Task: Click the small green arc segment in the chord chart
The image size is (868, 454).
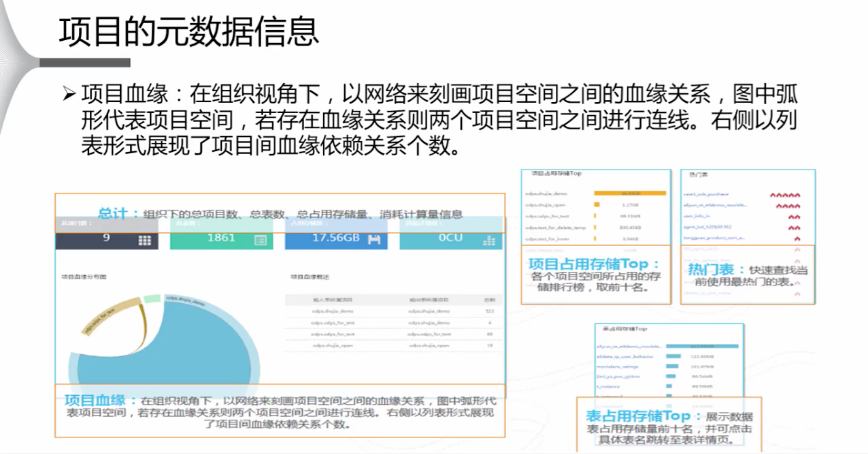Action: 152,299
